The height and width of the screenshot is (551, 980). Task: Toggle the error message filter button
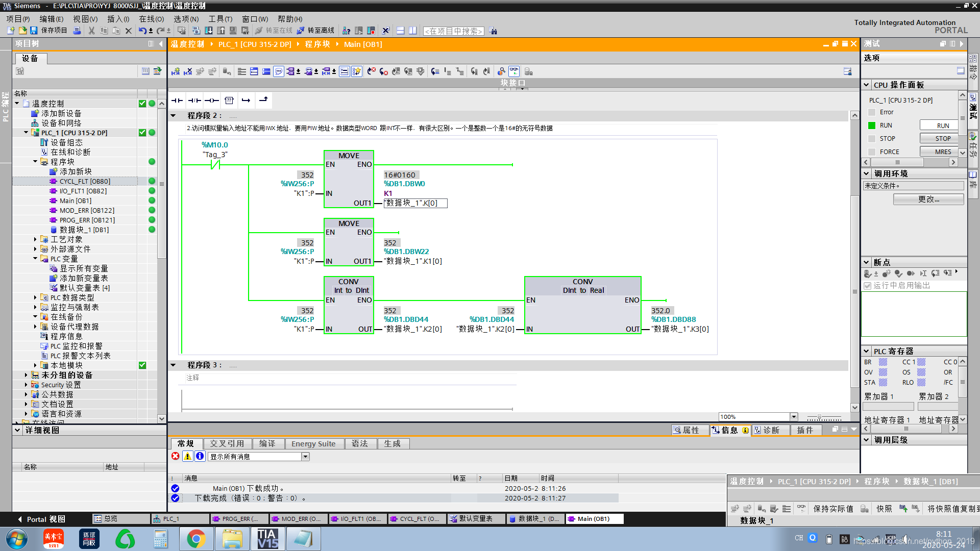point(176,456)
